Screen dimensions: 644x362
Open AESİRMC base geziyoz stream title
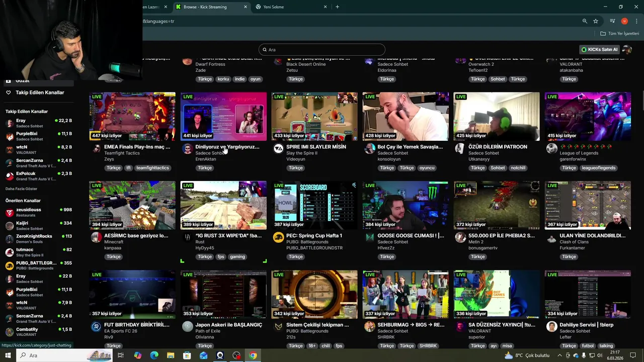tap(136, 235)
